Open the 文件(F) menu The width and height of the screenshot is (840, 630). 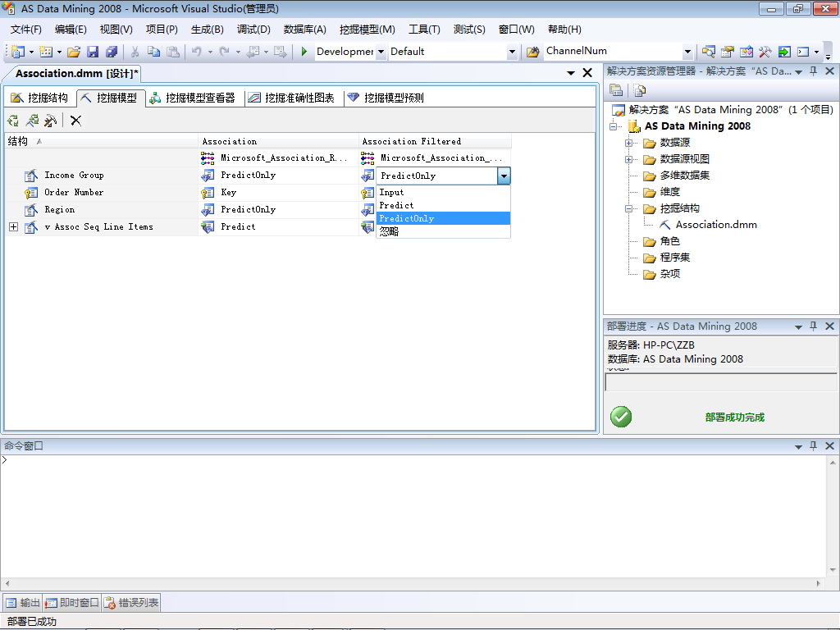(25, 30)
